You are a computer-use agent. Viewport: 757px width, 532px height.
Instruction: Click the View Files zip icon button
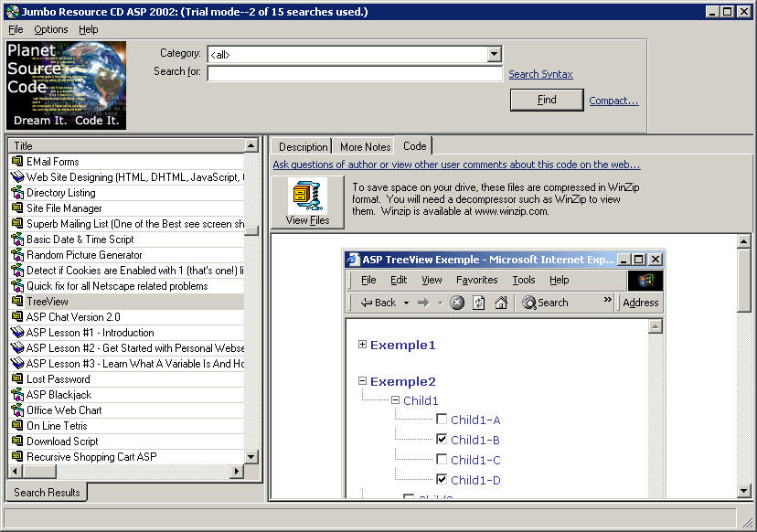click(x=307, y=202)
